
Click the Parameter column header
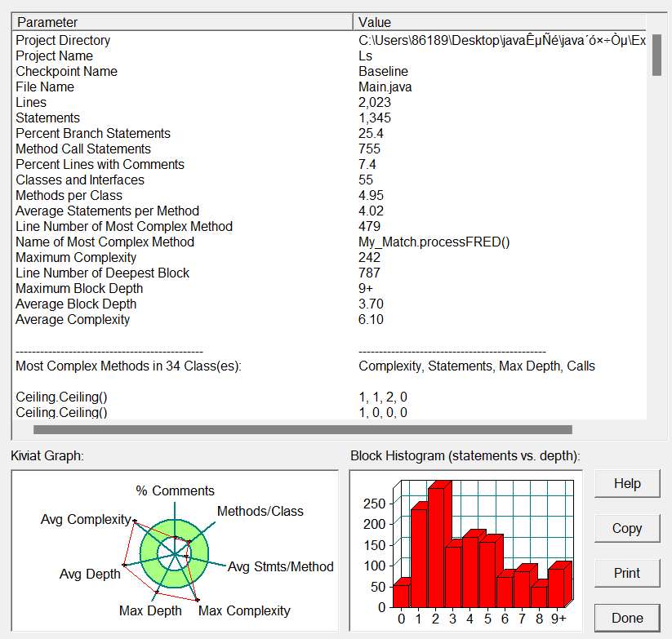click(x=183, y=22)
